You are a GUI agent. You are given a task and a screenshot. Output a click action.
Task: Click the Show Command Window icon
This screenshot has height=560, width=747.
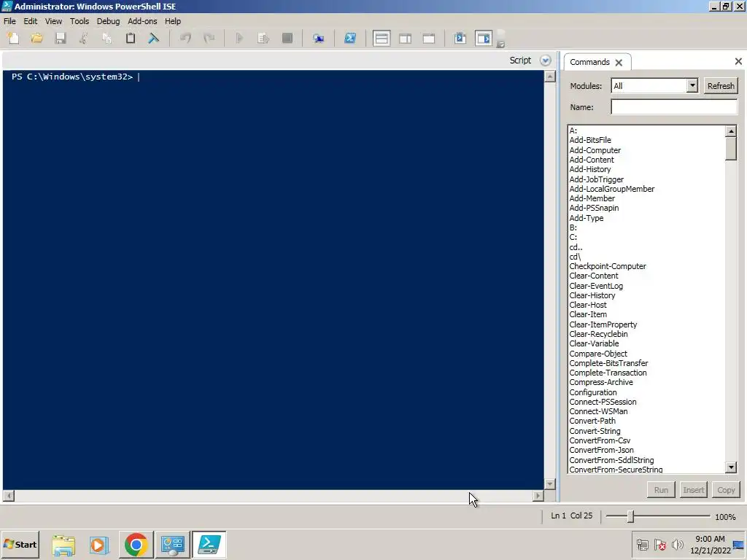click(460, 38)
